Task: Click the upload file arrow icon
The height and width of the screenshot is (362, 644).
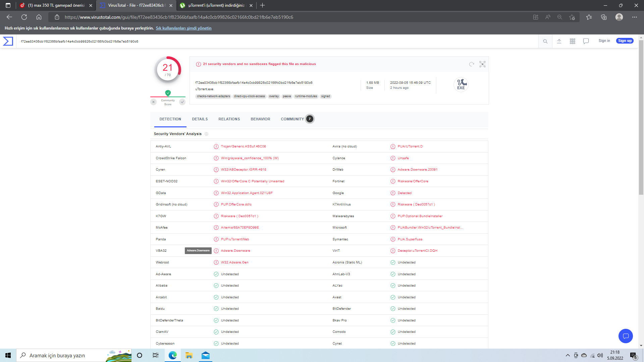Action: (x=559, y=41)
